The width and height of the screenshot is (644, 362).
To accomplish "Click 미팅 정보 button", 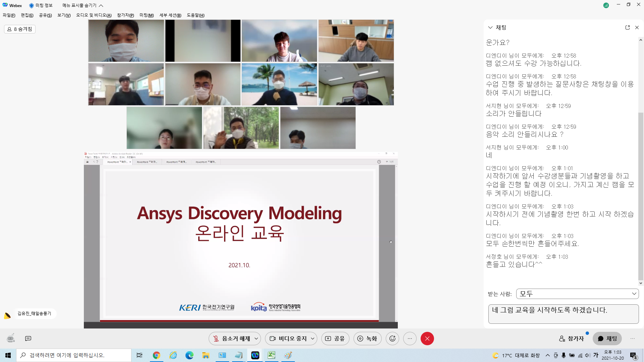I will click(x=41, y=5).
